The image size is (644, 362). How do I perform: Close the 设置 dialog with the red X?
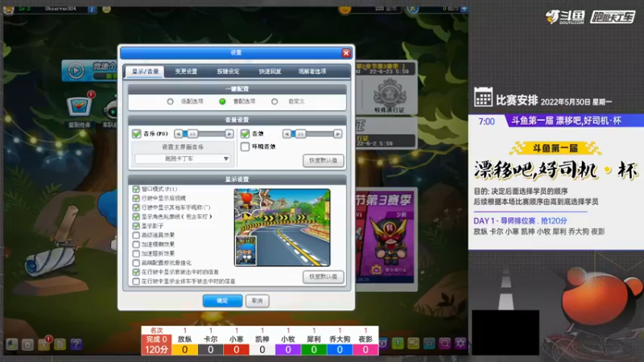pos(346,53)
